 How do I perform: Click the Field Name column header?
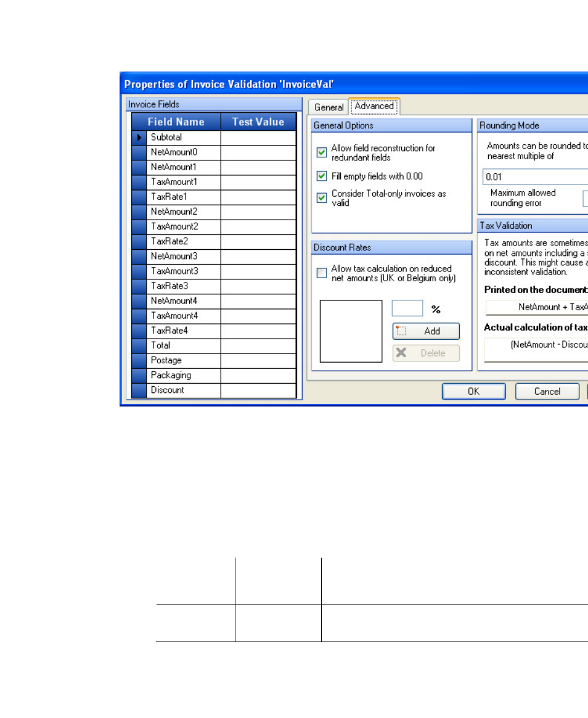pyautogui.click(x=176, y=122)
